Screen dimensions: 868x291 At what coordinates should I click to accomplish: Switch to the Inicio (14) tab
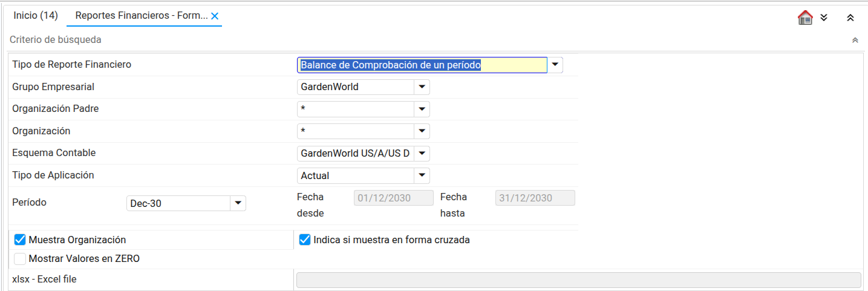coord(36,16)
